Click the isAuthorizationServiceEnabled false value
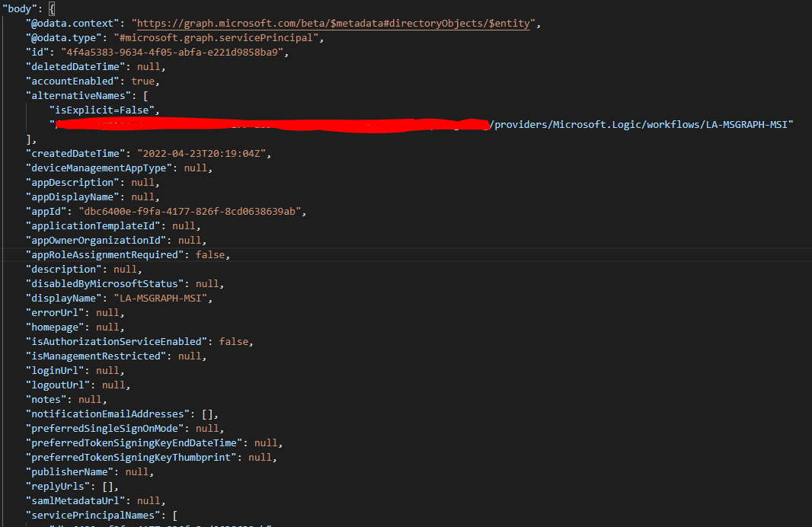The image size is (812, 527). coord(234,342)
